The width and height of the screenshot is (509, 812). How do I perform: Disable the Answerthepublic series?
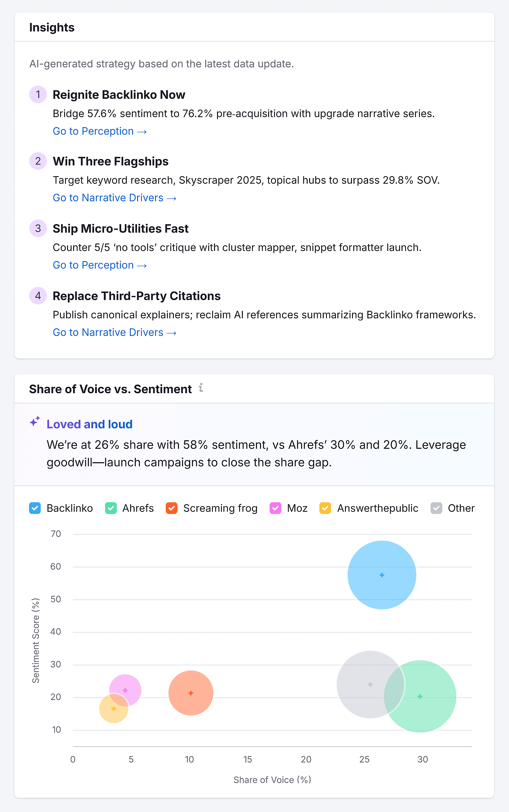coord(325,508)
